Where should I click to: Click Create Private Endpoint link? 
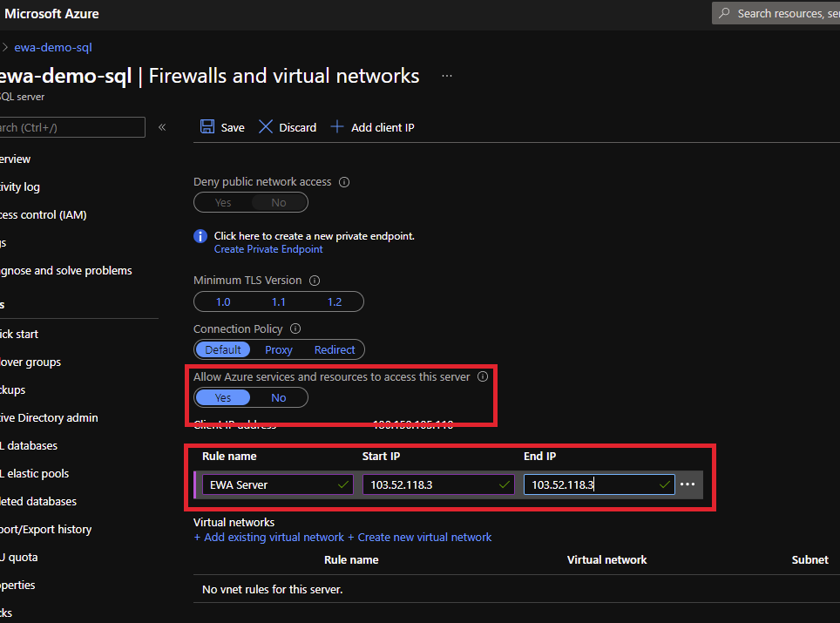tap(268, 249)
